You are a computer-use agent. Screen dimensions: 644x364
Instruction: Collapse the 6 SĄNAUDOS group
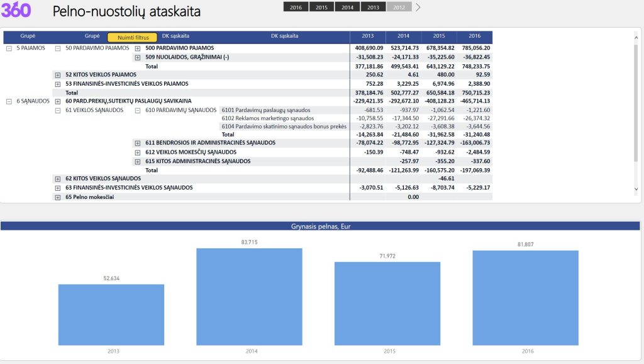click(x=9, y=101)
